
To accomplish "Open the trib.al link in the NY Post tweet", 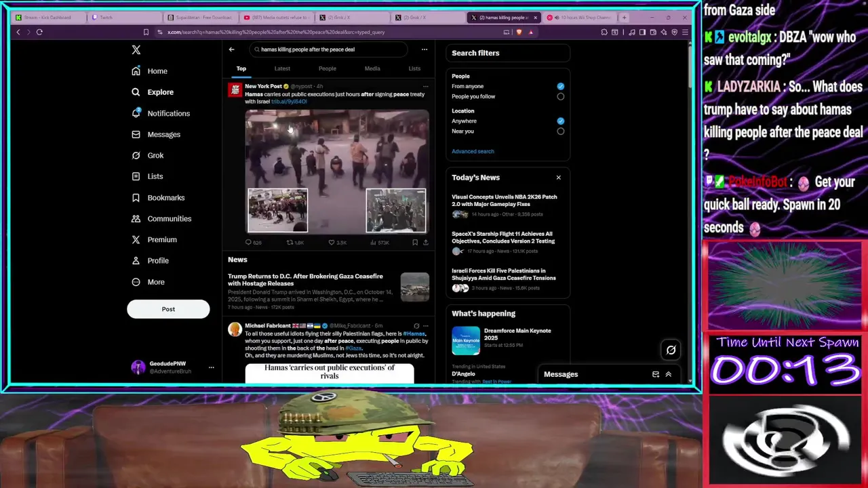I will pos(289,102).
